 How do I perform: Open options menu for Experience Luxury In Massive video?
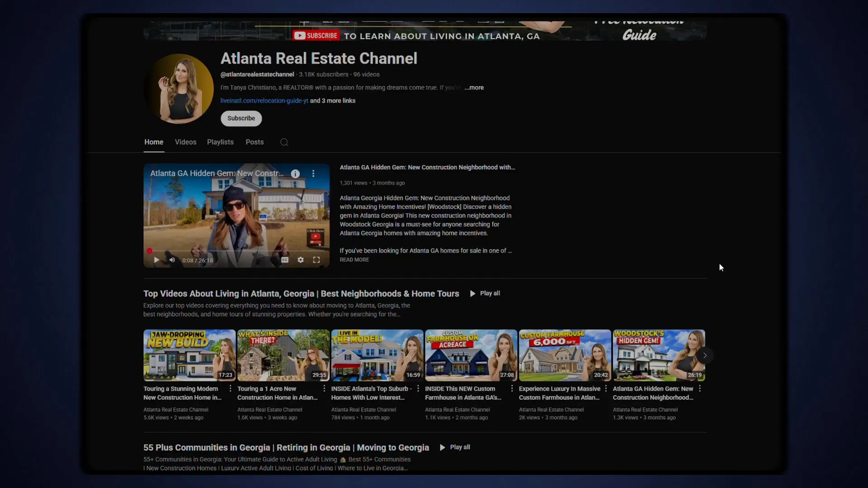(606, 389)
